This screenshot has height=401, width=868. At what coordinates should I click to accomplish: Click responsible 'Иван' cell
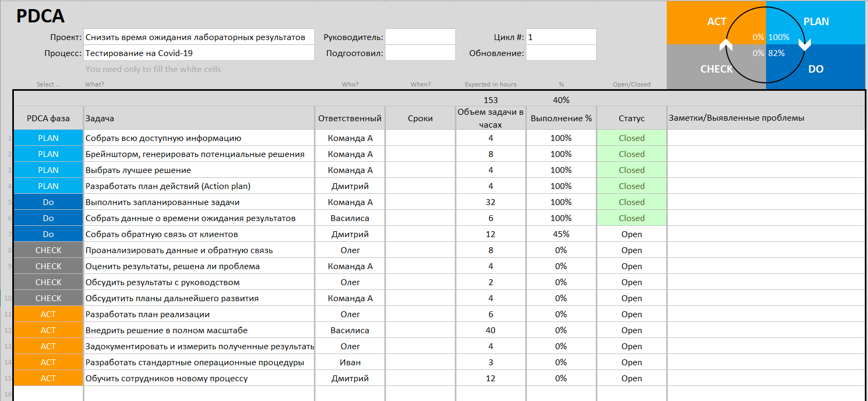pyautogui.click(x=350, y=362)
